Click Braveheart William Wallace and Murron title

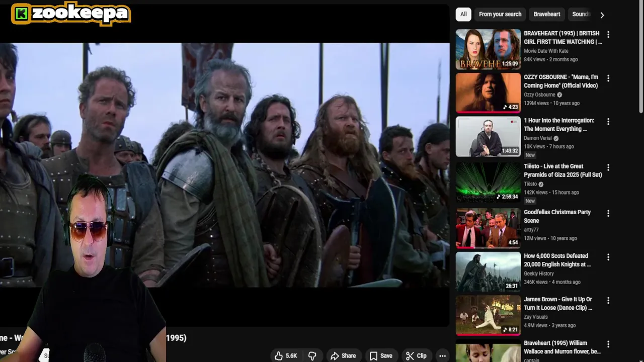tap(562, 347)
